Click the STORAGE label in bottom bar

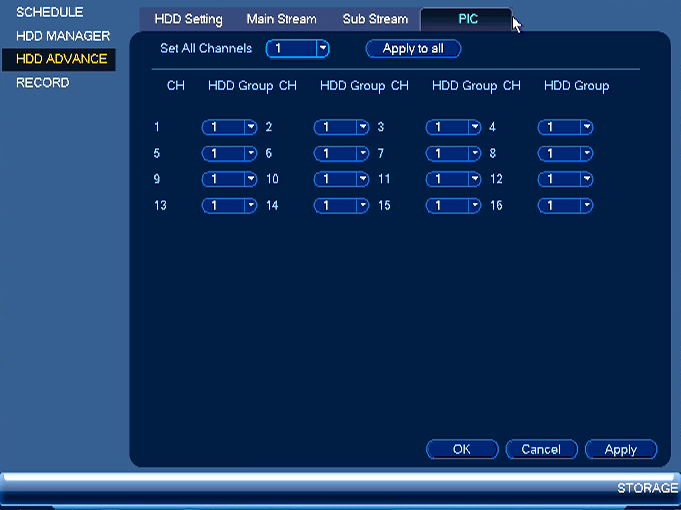[x=648, y=488]
